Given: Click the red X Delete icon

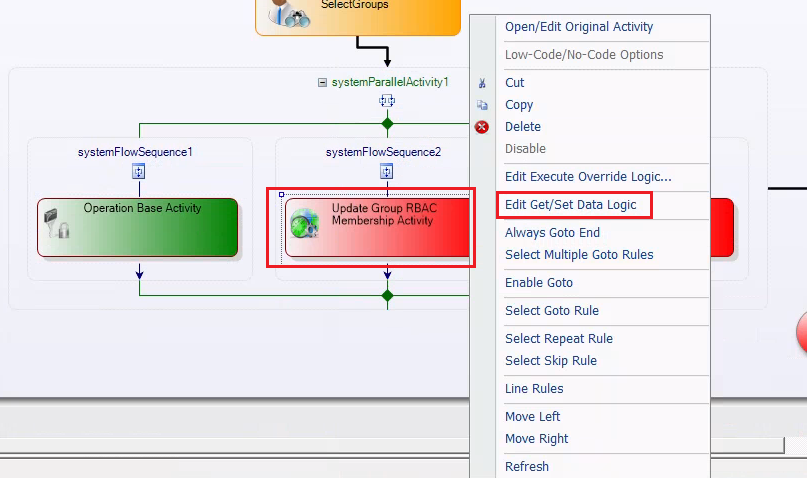Looking at the screenshot, I should 482,127.
